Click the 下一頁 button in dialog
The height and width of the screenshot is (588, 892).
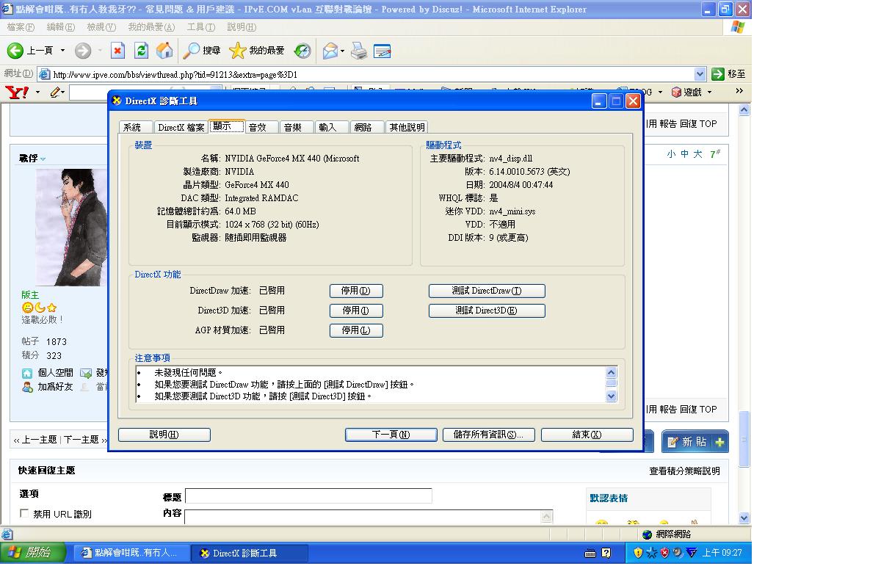(391, 435)
